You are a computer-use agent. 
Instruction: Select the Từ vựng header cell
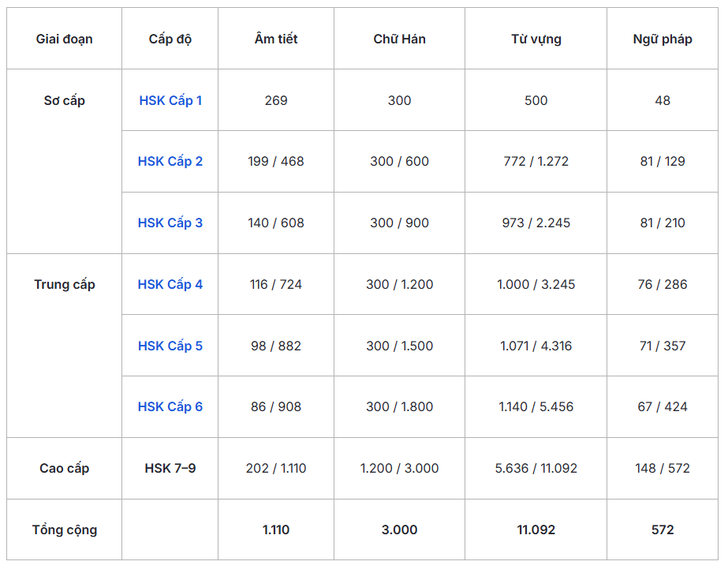tap(536, 39)
